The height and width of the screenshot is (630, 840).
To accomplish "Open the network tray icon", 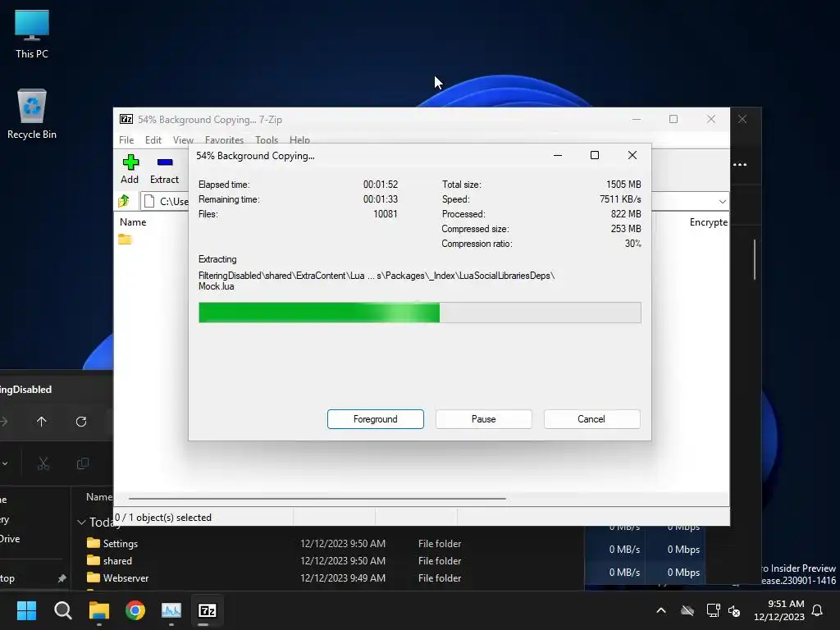I will [713, 610].
